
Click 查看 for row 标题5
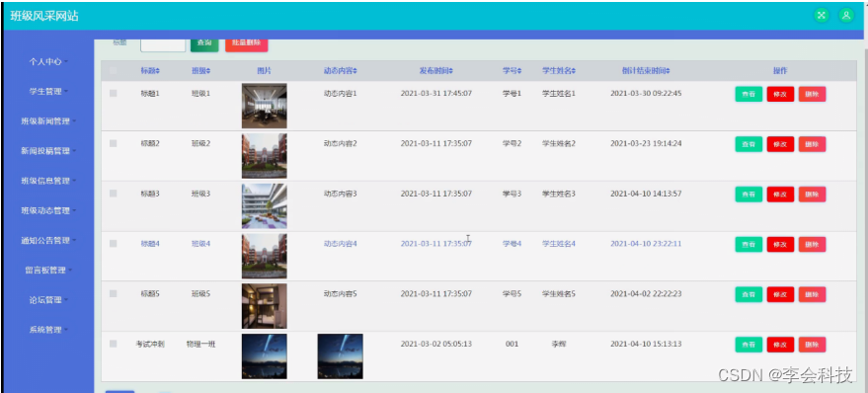(749, 294)
